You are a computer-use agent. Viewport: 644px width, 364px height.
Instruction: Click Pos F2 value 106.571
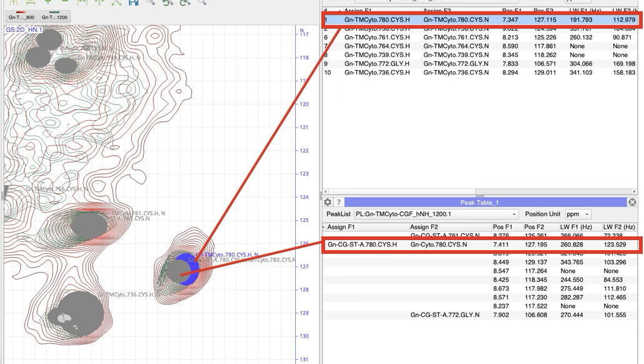pos(545,64)
